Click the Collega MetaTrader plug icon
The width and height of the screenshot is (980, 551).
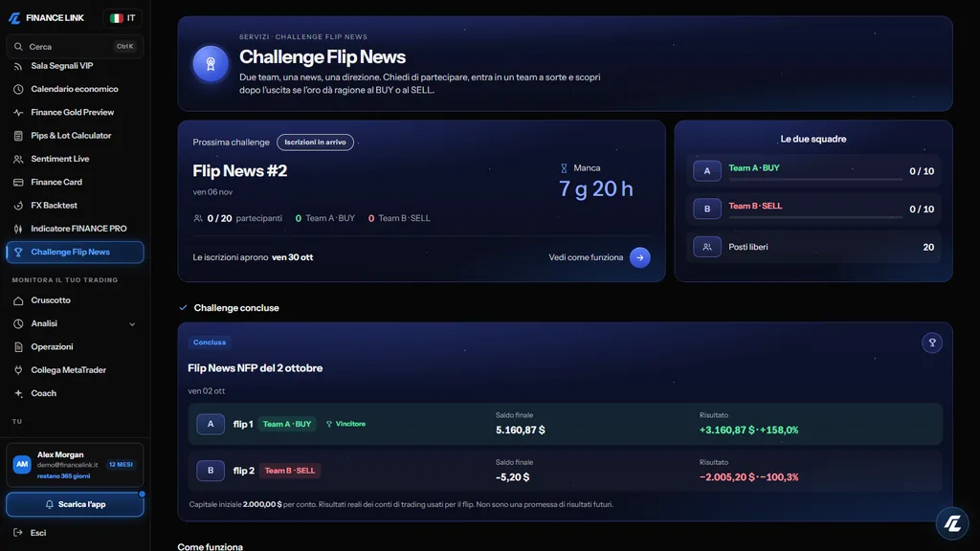pos(18,370)
